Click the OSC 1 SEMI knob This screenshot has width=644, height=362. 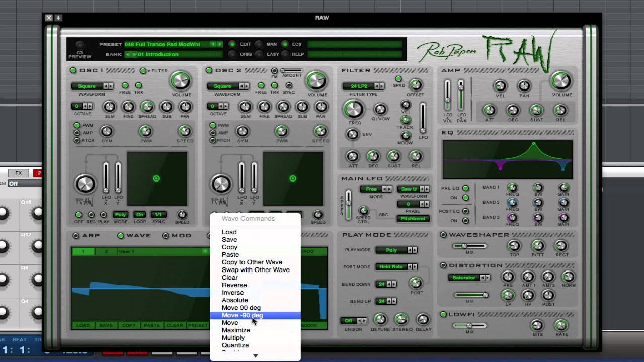pos(109,107)
